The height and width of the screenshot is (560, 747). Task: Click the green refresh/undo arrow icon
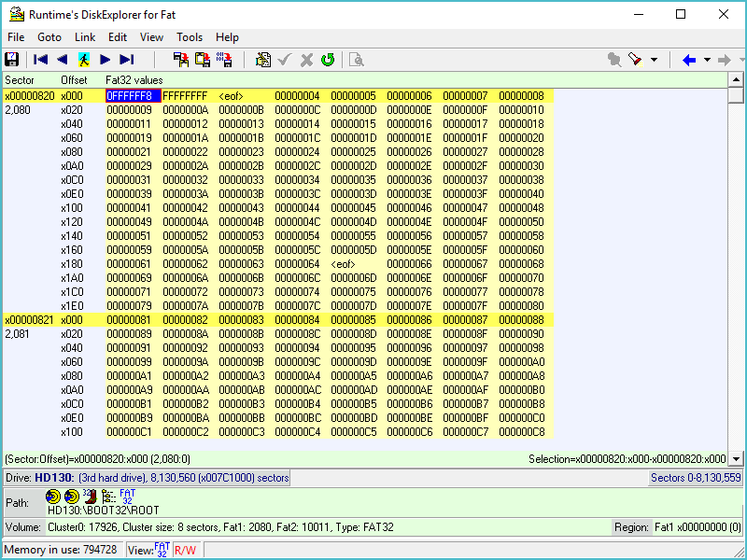pyautogui.click(x=328, y=60)
